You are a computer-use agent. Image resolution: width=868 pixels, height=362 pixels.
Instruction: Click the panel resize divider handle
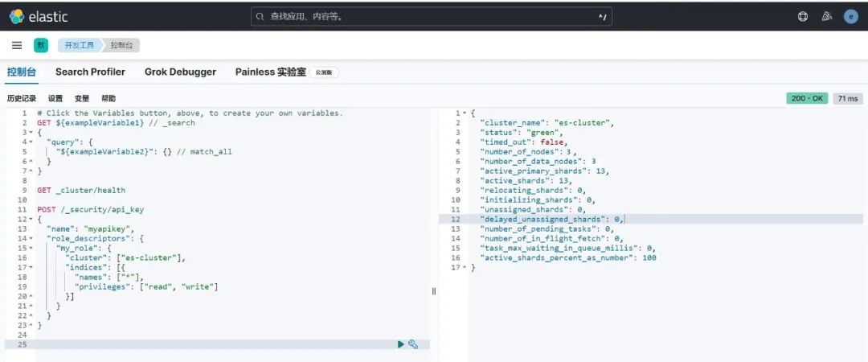pos(434,291)
